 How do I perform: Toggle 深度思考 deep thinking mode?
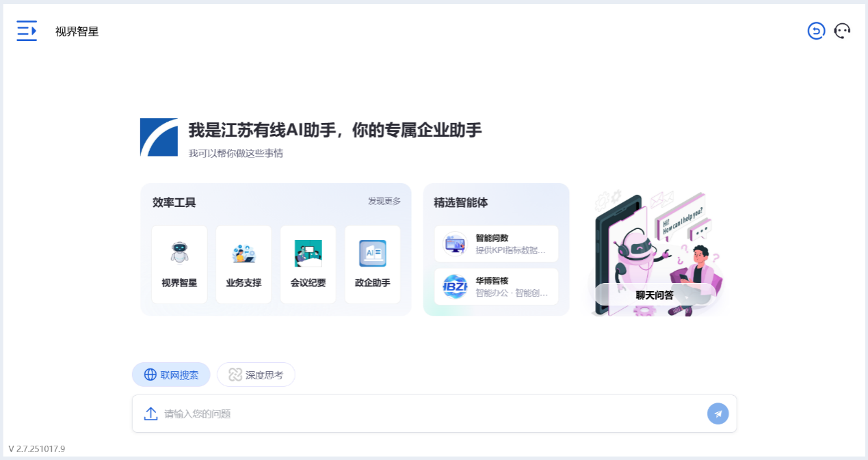click(256, 375)
